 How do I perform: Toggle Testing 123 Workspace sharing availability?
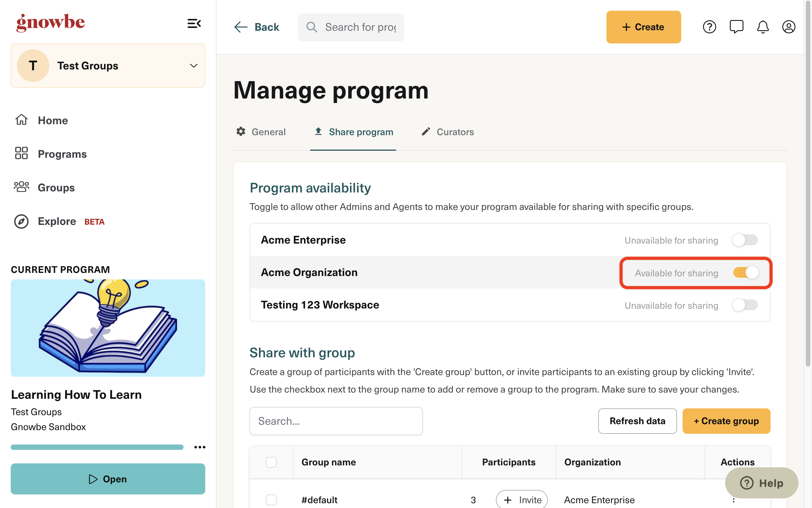(745, 305)
